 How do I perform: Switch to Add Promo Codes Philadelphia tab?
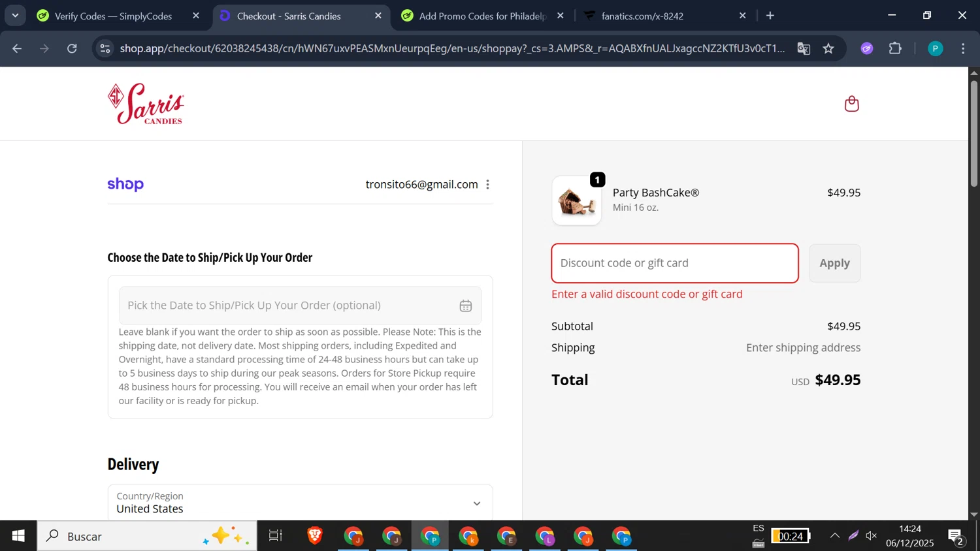[482, 16]
